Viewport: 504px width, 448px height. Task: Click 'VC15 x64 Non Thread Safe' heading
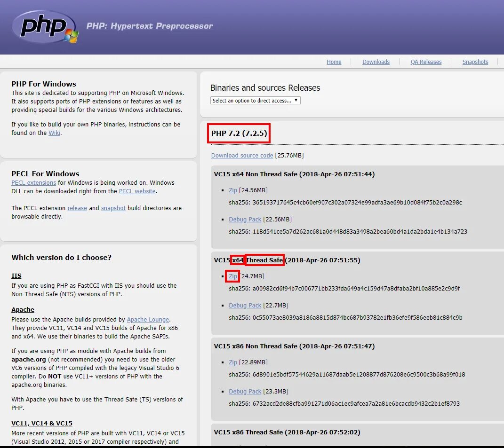295,174
